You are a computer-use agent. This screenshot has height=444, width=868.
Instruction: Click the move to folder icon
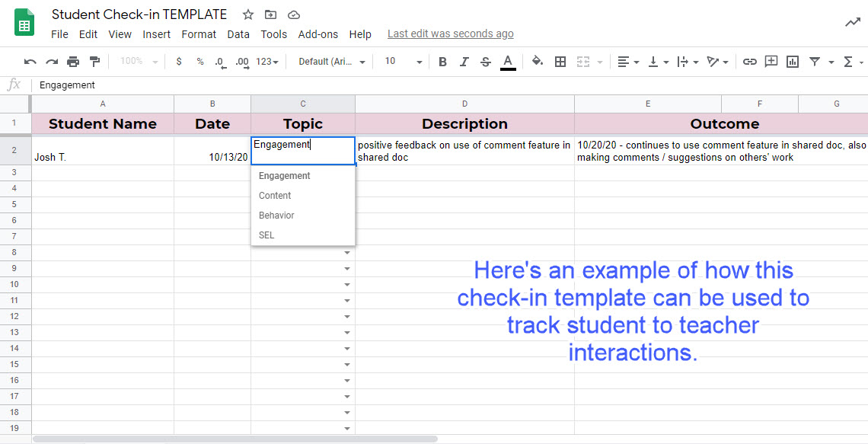(271, 15)
